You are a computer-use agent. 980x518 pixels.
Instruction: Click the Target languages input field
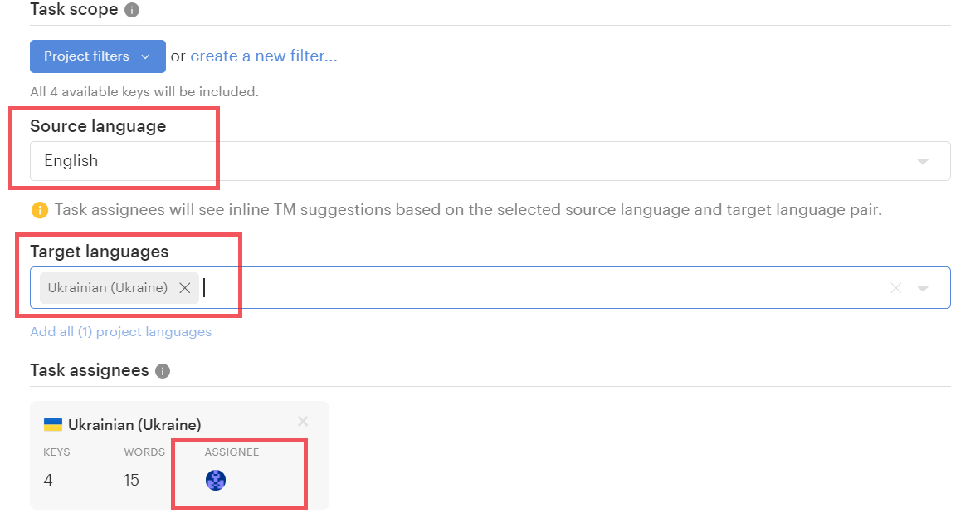tap(539, 288)
